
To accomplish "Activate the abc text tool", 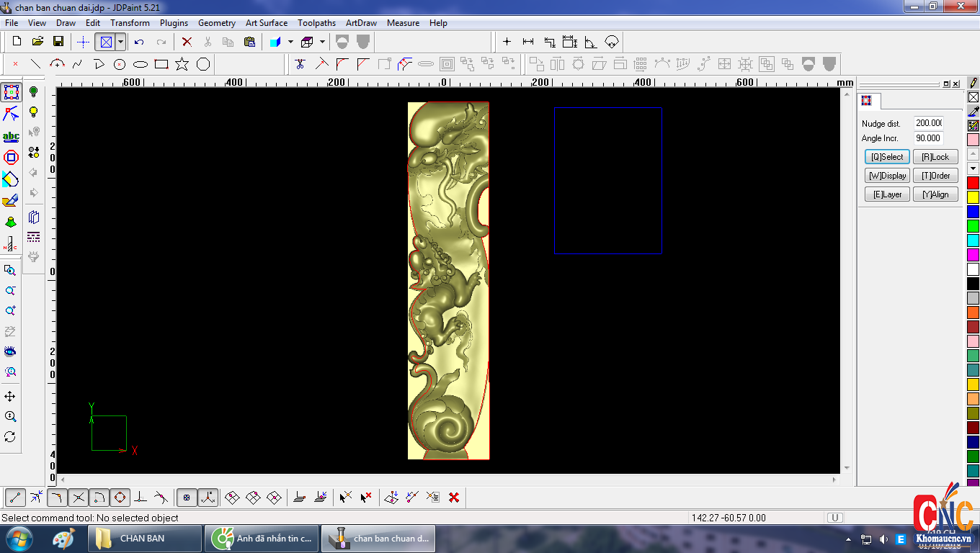I will point(11,136).
